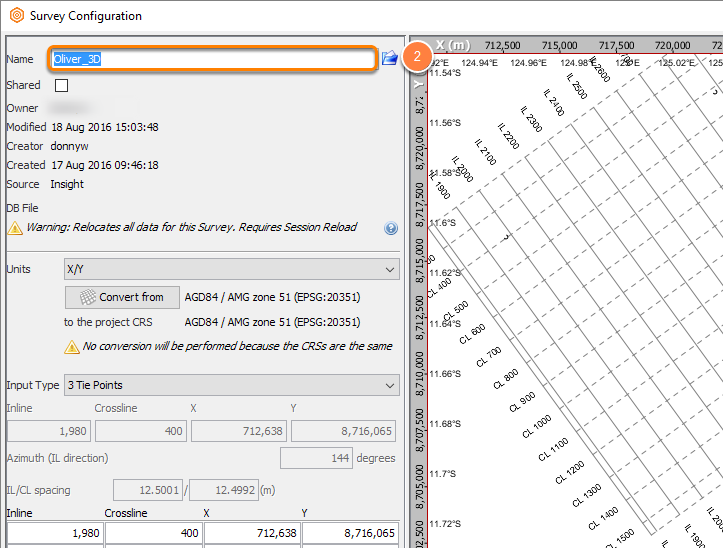
Task: Click the IL 2500 line label on map
Action: pos(577,86)
